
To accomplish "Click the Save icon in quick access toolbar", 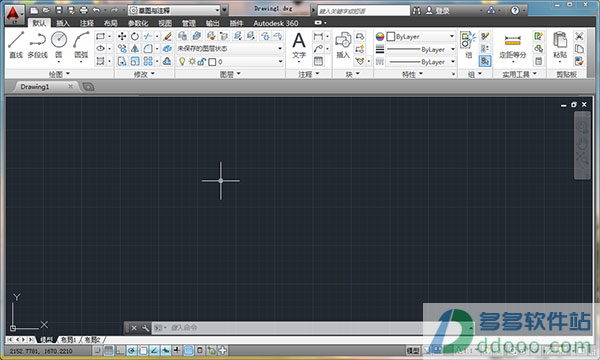I will click(x=59, y=10).
